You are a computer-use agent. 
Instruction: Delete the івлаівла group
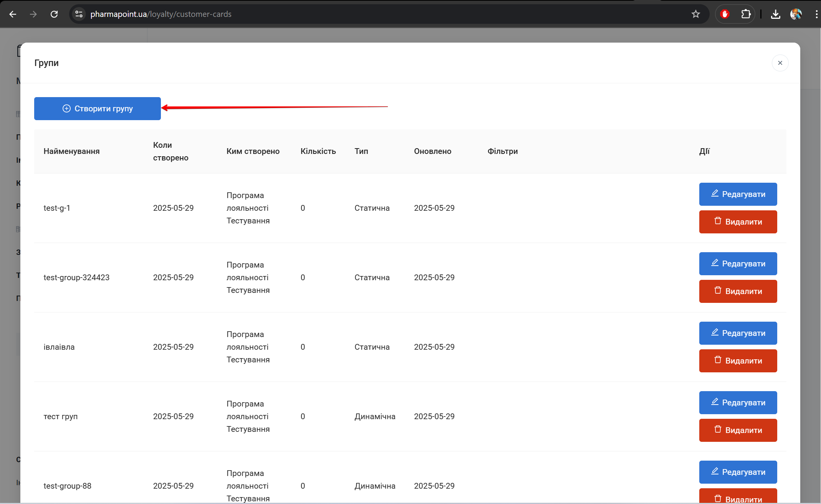738,361
